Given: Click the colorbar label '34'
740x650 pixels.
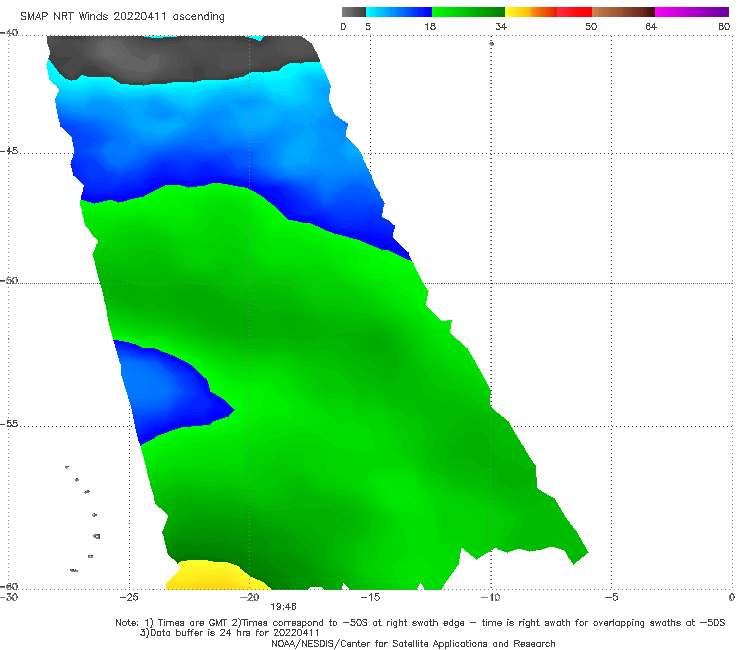Looking at the screenshot, I should pyautogui.click(x=501, y=26).
